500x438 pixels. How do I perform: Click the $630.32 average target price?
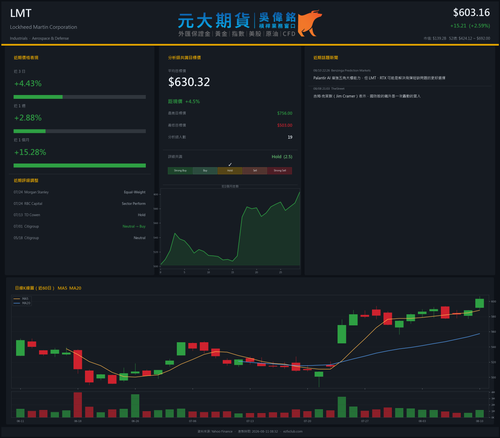(189, 82)
